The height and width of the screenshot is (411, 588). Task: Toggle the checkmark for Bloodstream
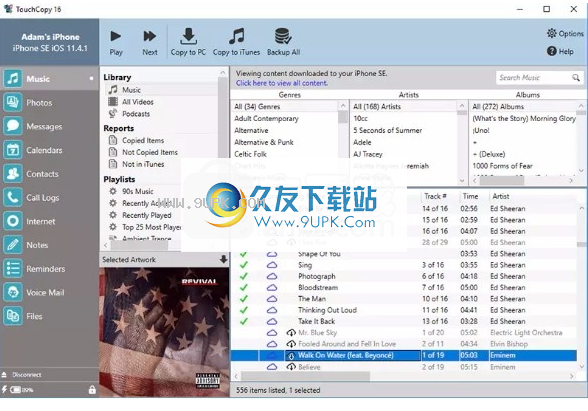(x=244, y=288)
